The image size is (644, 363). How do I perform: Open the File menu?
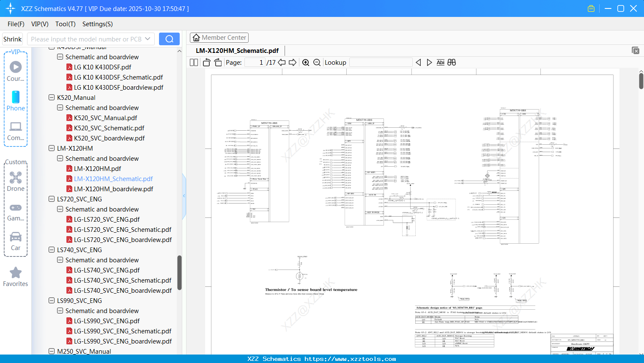16,24
